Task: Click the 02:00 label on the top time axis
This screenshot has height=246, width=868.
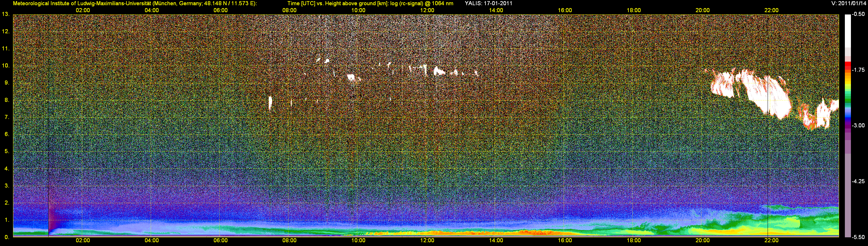Action: 82,10
